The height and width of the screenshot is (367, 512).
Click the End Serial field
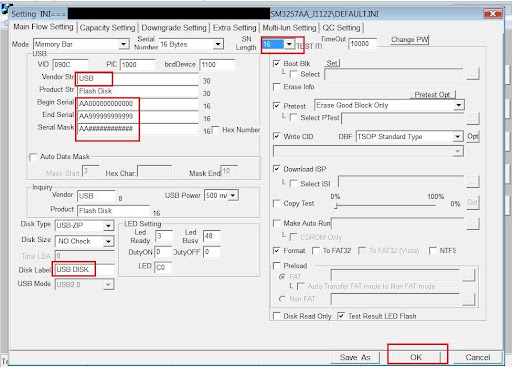click(138, 116)
